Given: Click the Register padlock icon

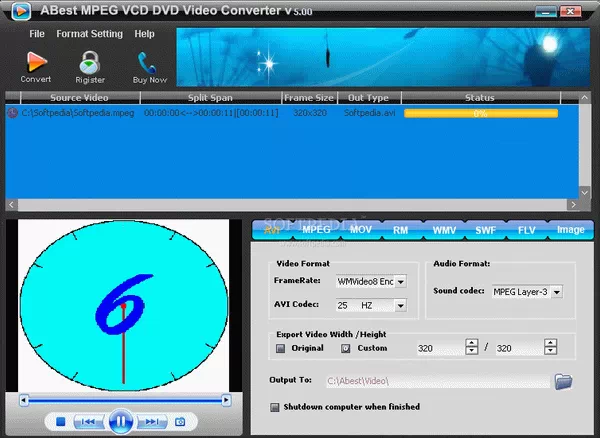Looking at the screenshot, I should pos(91,64).
